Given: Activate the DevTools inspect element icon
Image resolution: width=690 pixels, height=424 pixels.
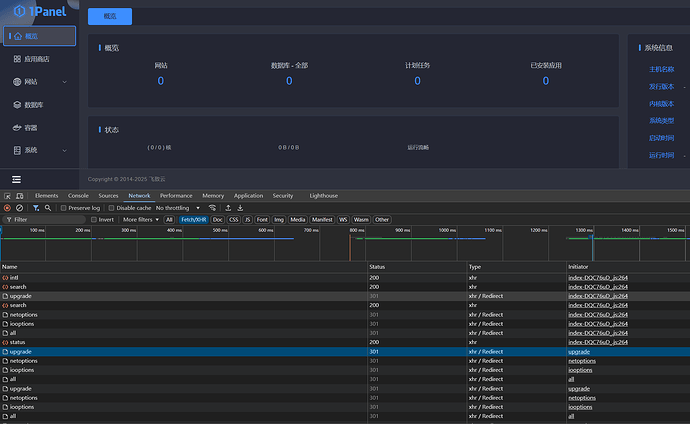Looking at the screenshot, I should (x=7, y=196).
